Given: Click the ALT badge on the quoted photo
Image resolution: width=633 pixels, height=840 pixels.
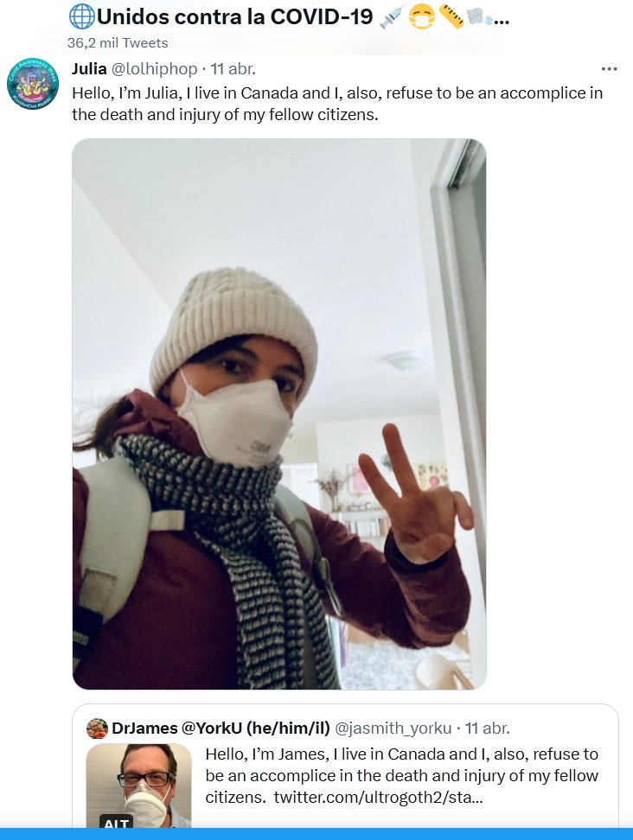Looking at the screenshot, I should coord(116,822).
